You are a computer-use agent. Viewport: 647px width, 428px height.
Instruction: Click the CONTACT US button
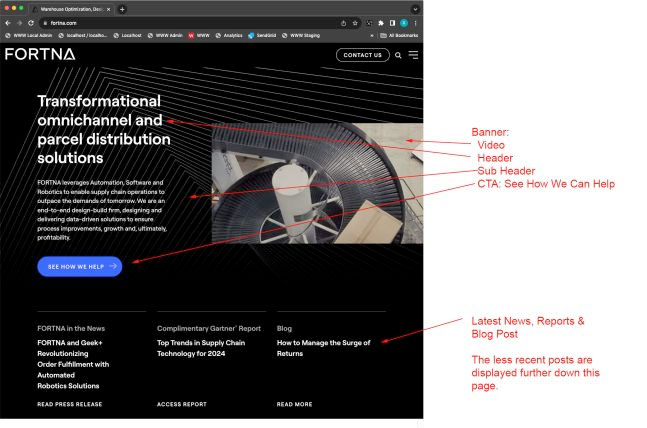pos(363,55)
